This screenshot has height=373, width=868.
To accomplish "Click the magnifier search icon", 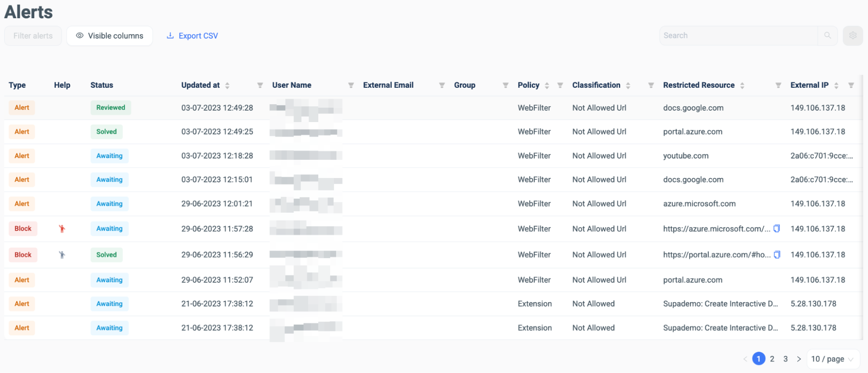I will click(828, 36).
